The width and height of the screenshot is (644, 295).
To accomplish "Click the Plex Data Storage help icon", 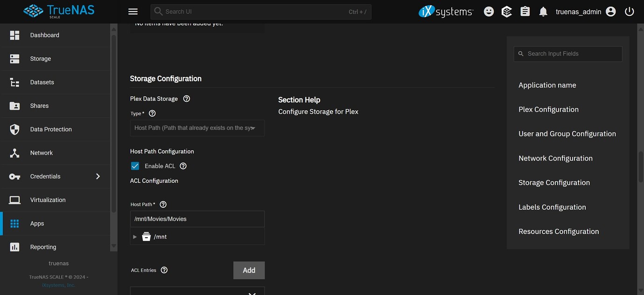I will pos(186,98).
